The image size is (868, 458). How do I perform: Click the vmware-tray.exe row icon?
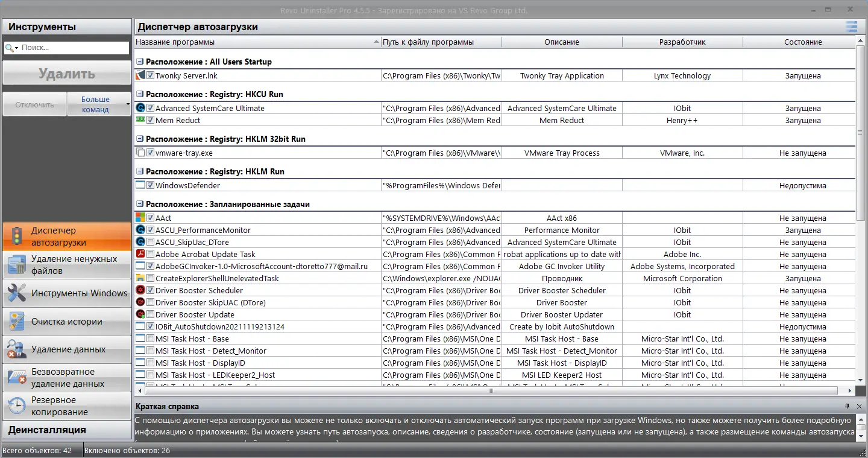(140, 153)
